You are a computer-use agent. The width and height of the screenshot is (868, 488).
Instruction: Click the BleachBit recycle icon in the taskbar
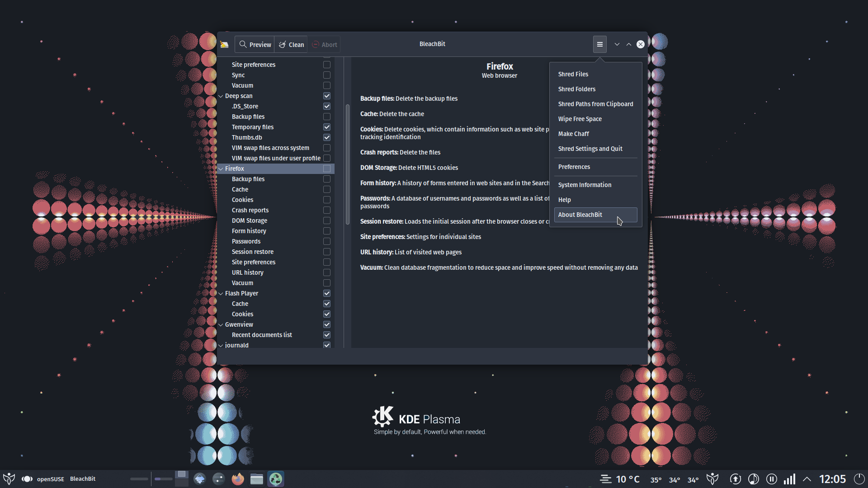click(x=275, y=479)
